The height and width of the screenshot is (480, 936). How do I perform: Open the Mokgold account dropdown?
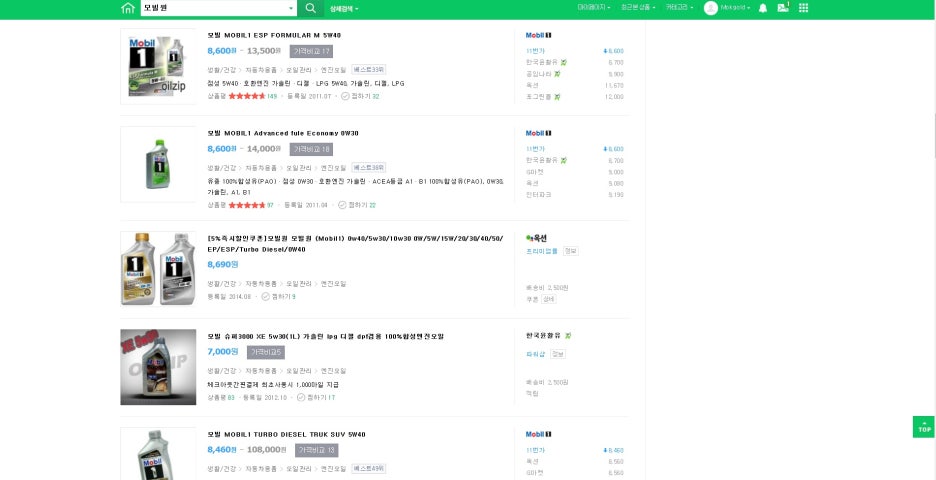(x=735, y=8)
